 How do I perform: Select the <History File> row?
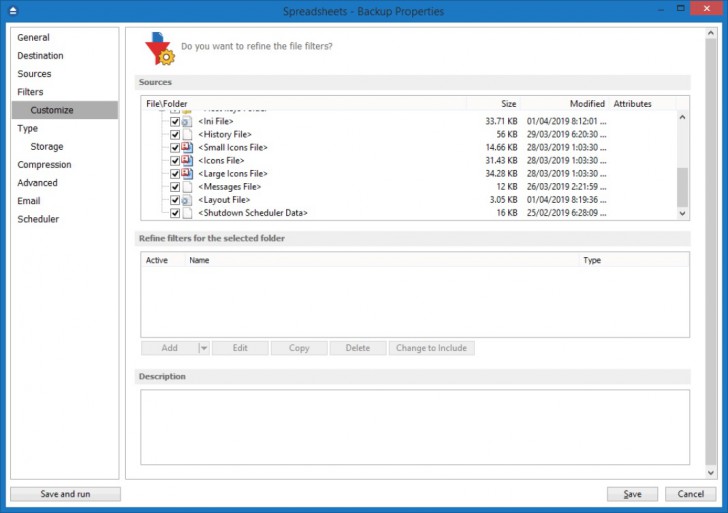click(x=225, y=135)
